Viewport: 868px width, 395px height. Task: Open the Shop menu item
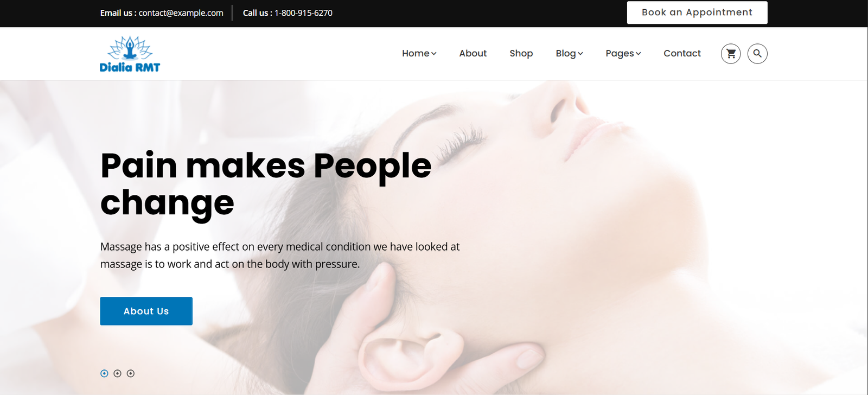[521, 53]
